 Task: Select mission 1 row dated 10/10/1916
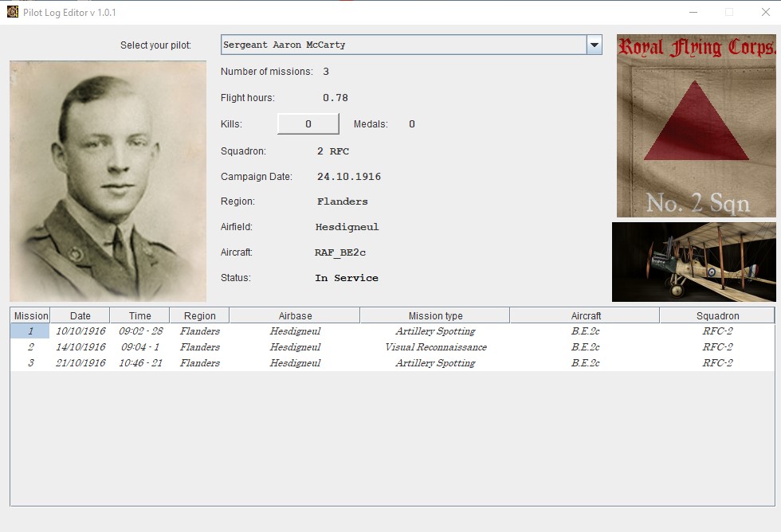click(392, 331)
